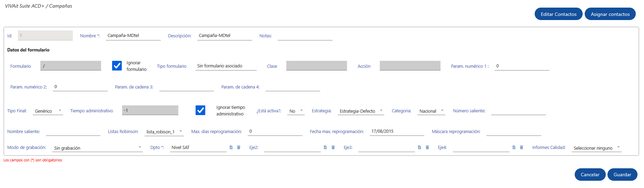Open the Categoria dropdown showing Nacional
Screen dimensions: 644x188
point(431,111)
